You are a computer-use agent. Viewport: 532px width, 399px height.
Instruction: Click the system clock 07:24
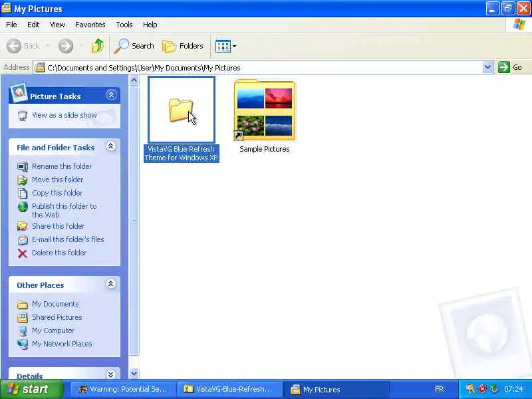click(513, 389)
